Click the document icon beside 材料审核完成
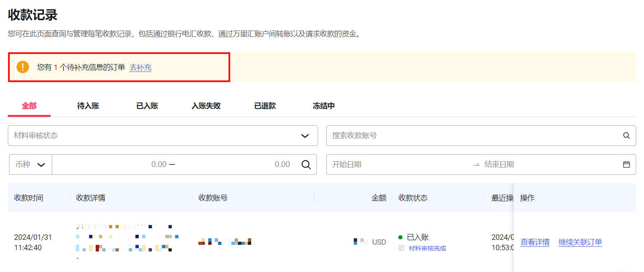 401,248
